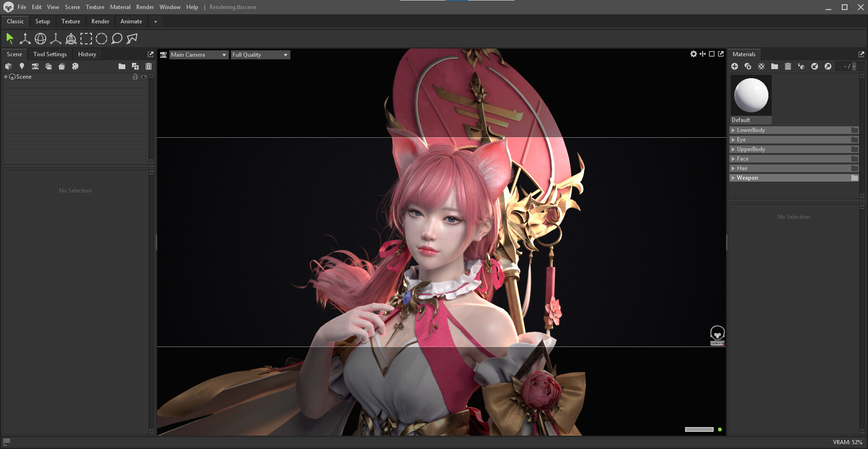
Task: Open the log icon in status bar
Action: tap(7, 442)
